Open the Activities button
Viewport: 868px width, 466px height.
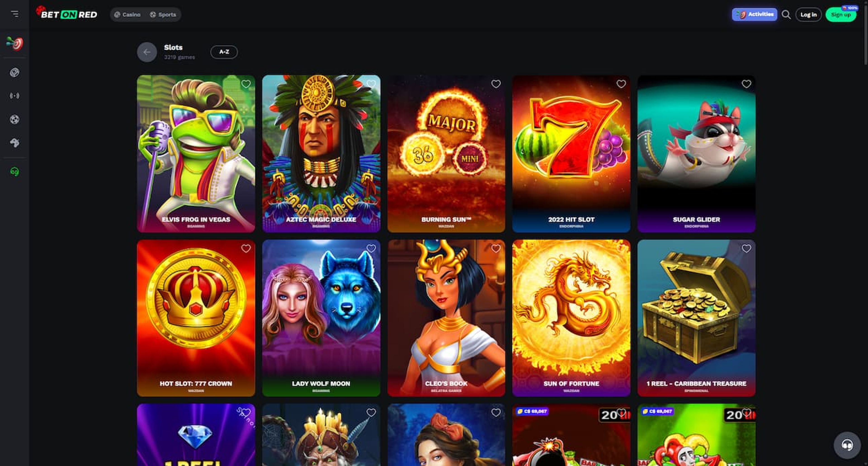click(755, 14)
